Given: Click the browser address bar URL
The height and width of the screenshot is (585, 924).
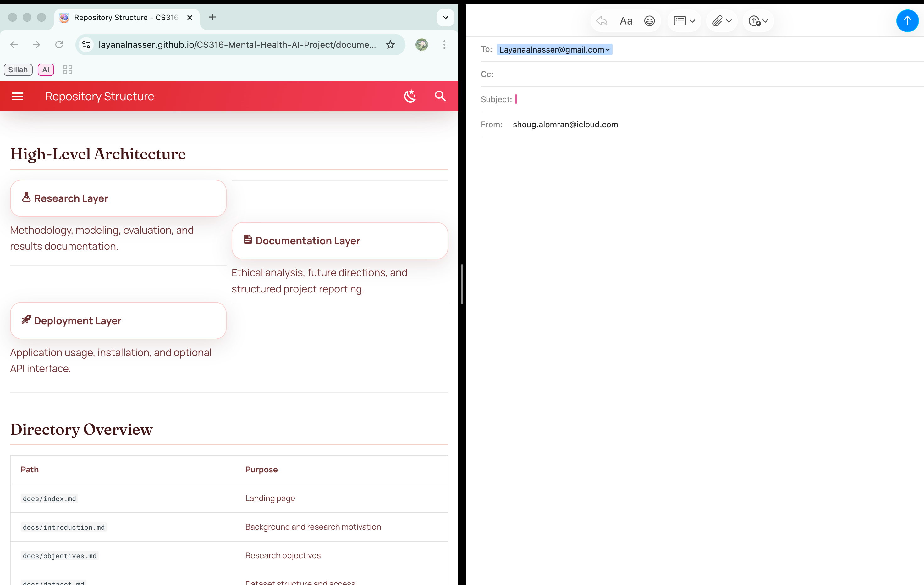Looking at the screenshot, I should [237, 45].
